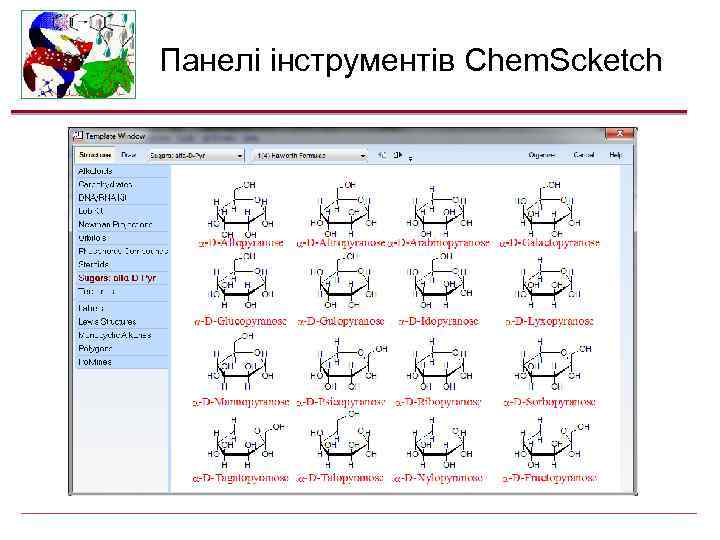Open the Haworth Formulae page dropdown

(310, 156)
